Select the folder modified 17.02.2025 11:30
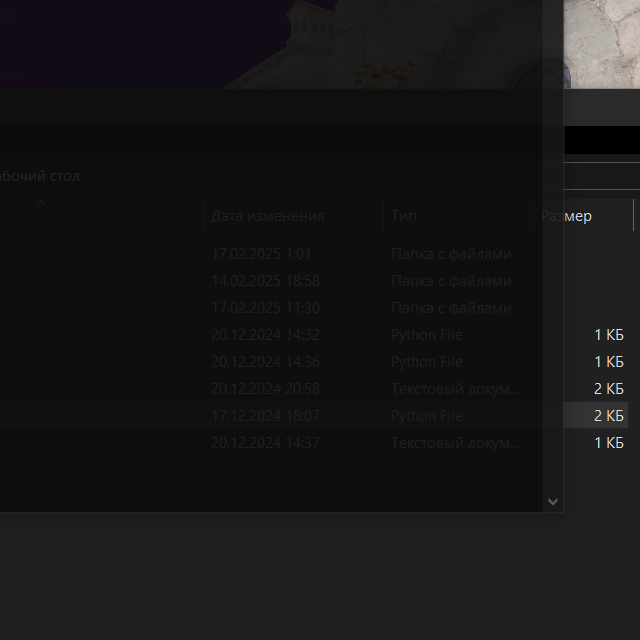 pos(265,308)
